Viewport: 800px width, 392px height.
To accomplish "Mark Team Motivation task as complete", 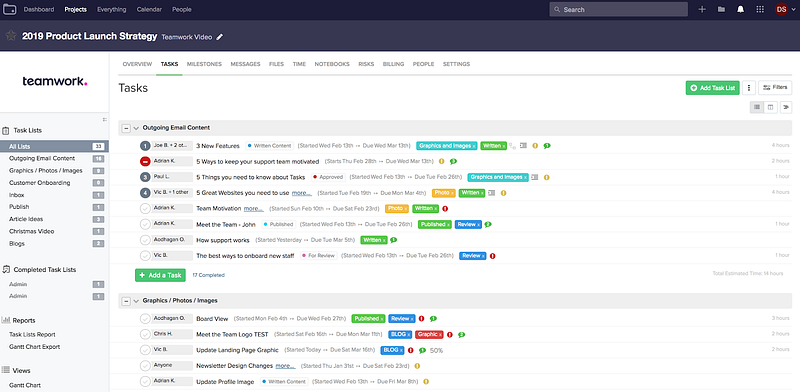I will pyautogui.click(x=145, y=208).
